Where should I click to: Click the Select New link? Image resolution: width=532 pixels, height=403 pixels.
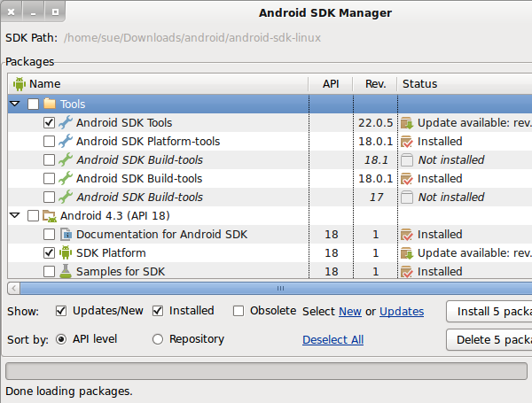coord(349,312)
